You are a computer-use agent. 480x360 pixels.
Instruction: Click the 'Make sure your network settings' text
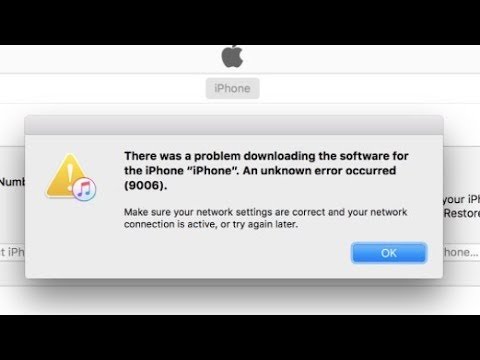point(198,212)
